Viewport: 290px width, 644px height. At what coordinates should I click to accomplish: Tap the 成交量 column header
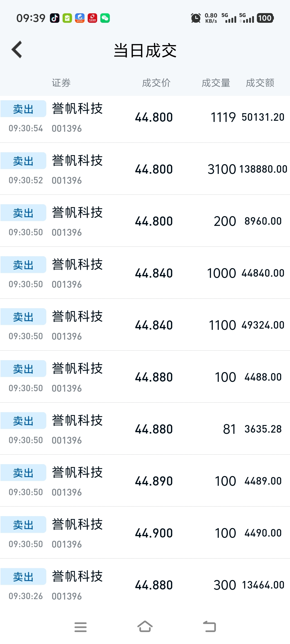[x=216, y=83]
